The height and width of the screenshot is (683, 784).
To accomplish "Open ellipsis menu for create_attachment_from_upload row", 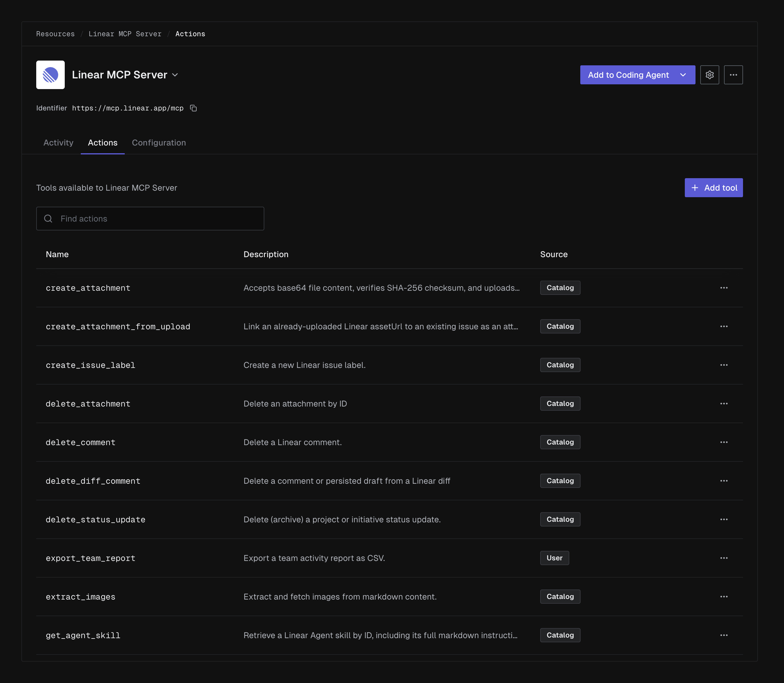I will (724, 326).
